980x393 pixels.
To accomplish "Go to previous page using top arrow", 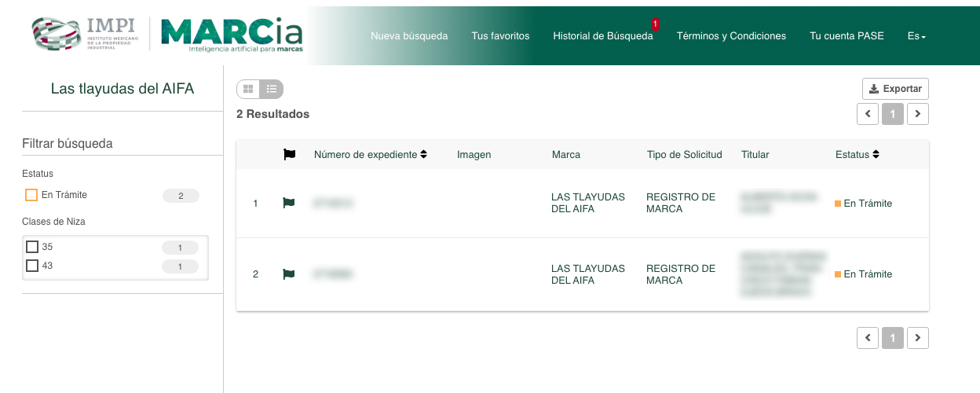I will [x=868, y=114].
